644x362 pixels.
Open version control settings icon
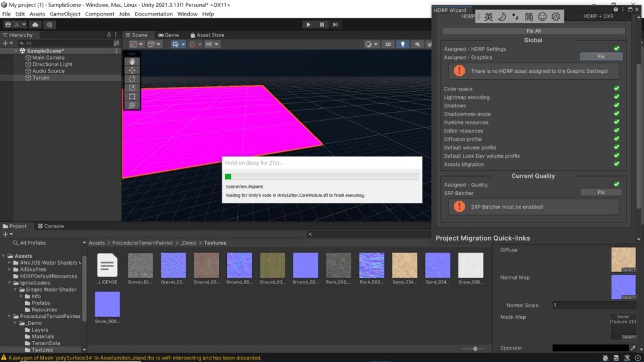pos(50,25)
